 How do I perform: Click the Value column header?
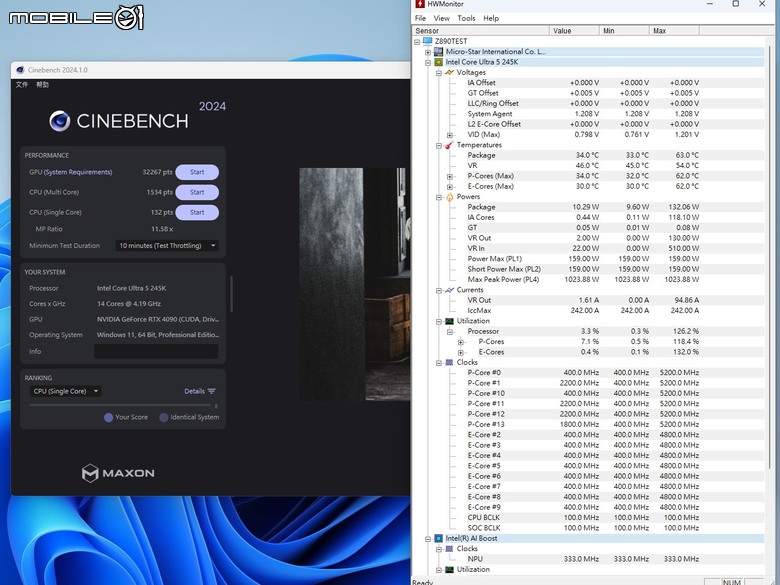pos(574,31)
